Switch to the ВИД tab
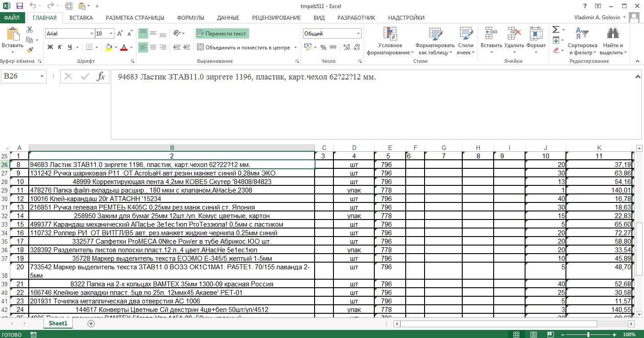 coord(319,18)
